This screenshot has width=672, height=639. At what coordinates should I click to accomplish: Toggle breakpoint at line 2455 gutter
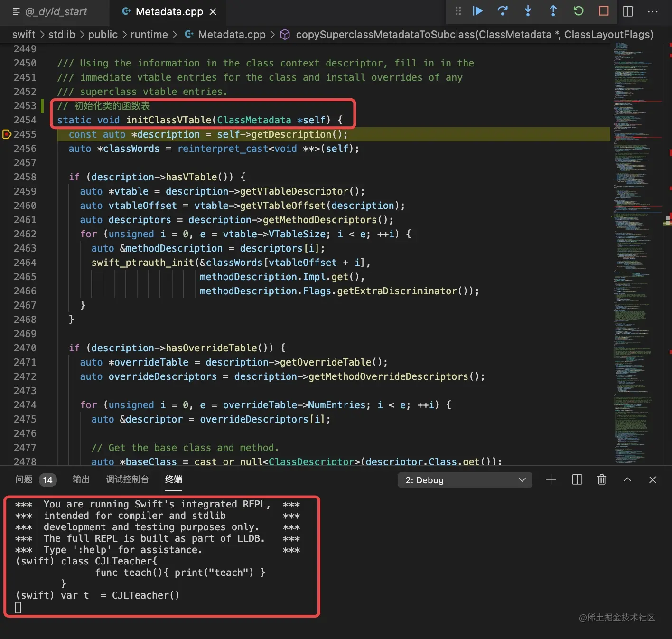(7, 134)
